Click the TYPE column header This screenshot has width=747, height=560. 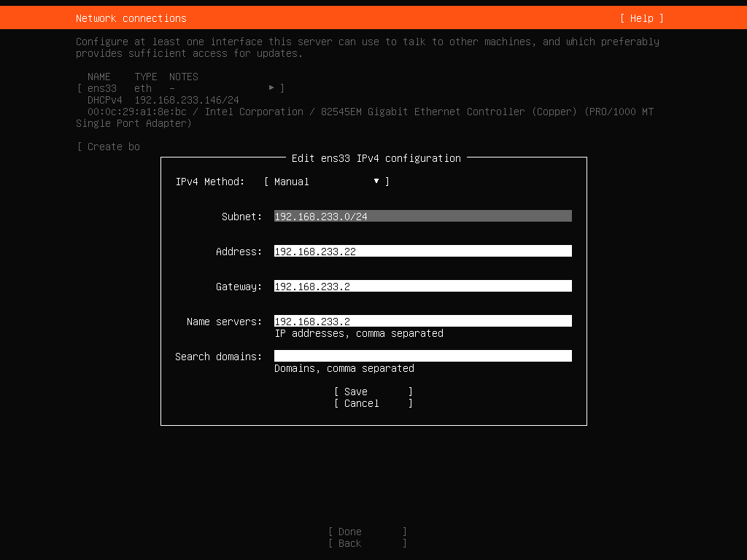146,77
